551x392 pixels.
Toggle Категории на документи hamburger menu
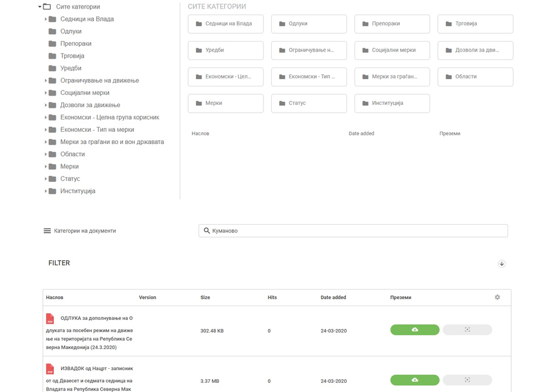(47, 231)
